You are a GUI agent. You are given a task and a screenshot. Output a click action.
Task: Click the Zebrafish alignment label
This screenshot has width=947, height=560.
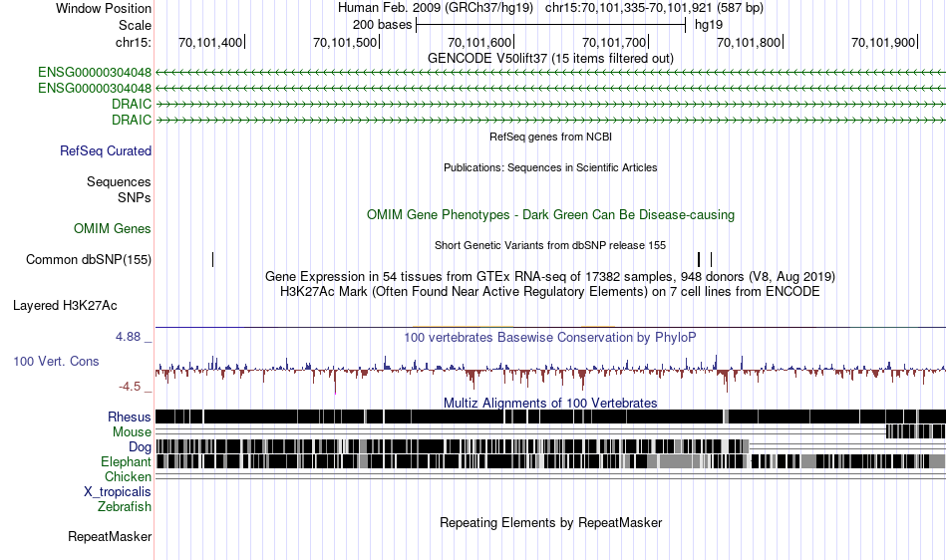(x=125, y=506)
